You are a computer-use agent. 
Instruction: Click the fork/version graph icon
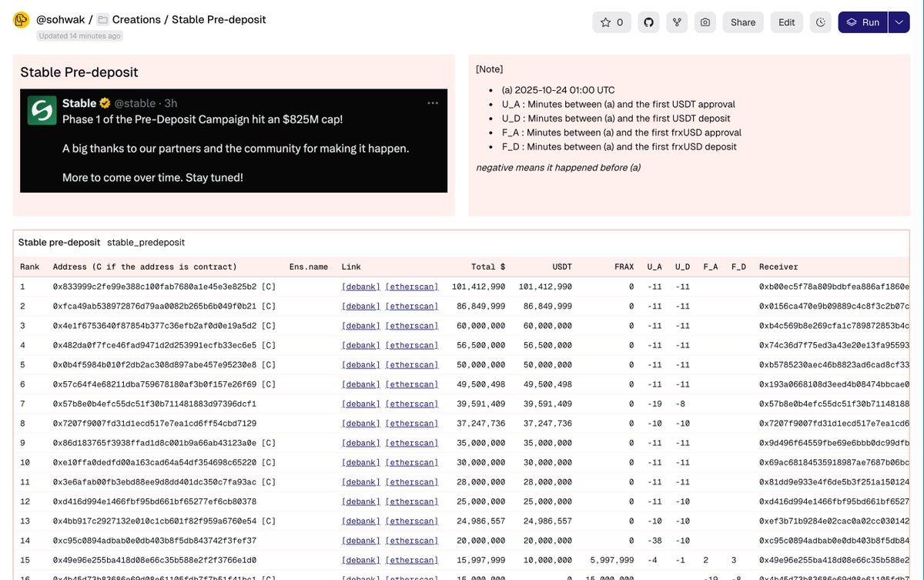coord(677,22)
